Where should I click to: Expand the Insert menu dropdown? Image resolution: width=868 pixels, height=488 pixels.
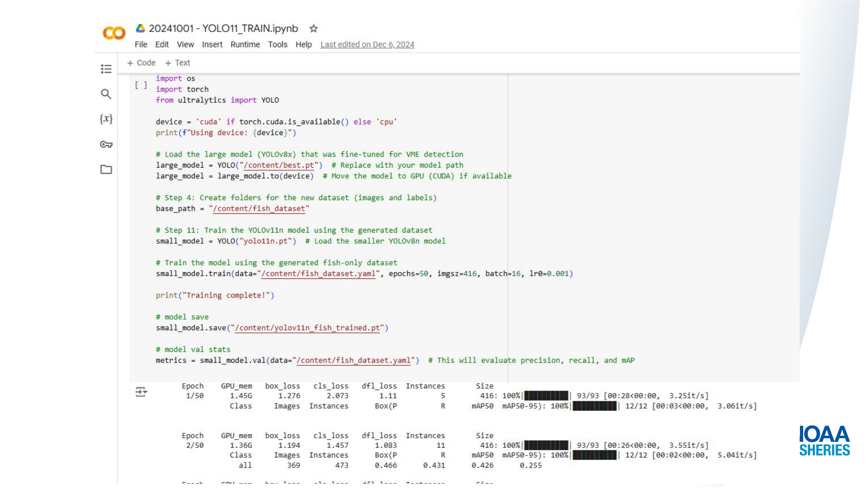212,45
